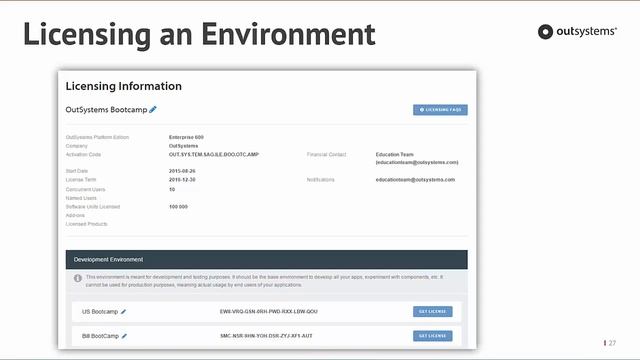Select the Bill BootCamp serial starting SMC-NSR
The width and height of the screenshot is (640, 360).
coord(266,336)
